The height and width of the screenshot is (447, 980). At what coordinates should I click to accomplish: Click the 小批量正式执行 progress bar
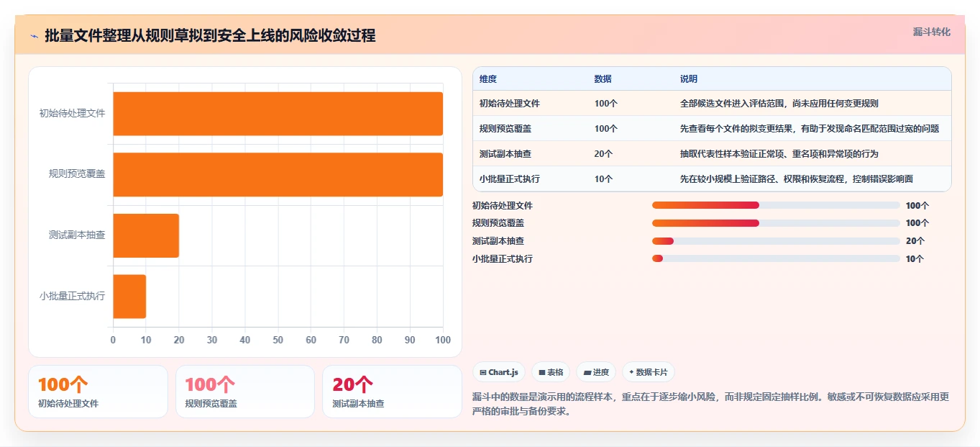[776, 258]
